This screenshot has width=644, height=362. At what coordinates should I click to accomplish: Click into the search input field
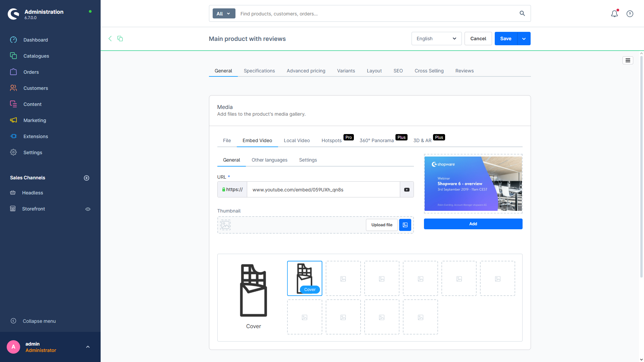point(376,13)
